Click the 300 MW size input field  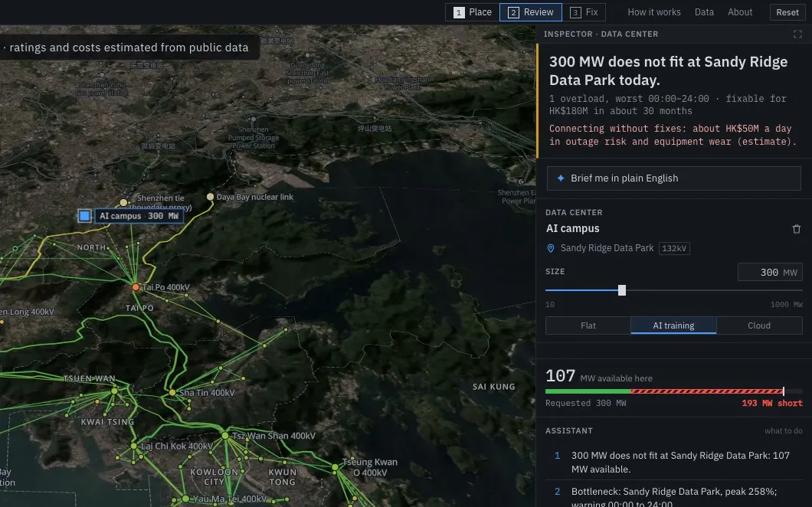770,273
